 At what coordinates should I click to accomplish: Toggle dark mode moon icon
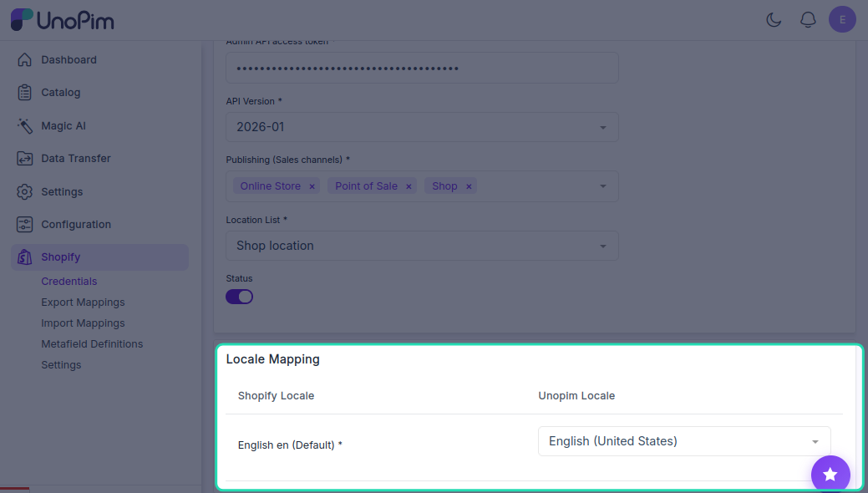click(x=774, y=20)
